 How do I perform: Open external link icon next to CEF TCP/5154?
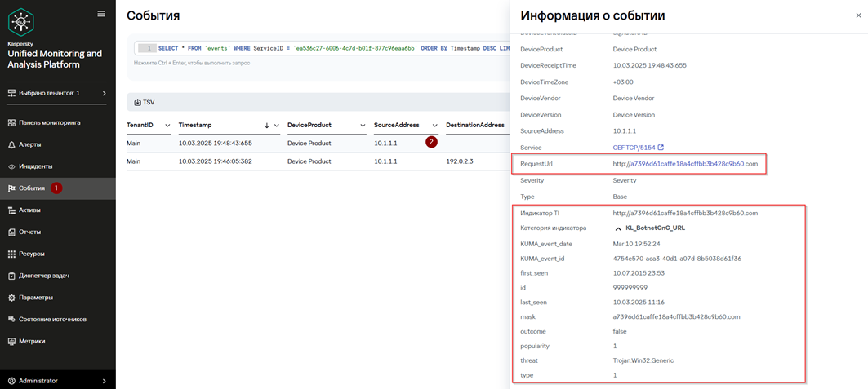point(661,148)
